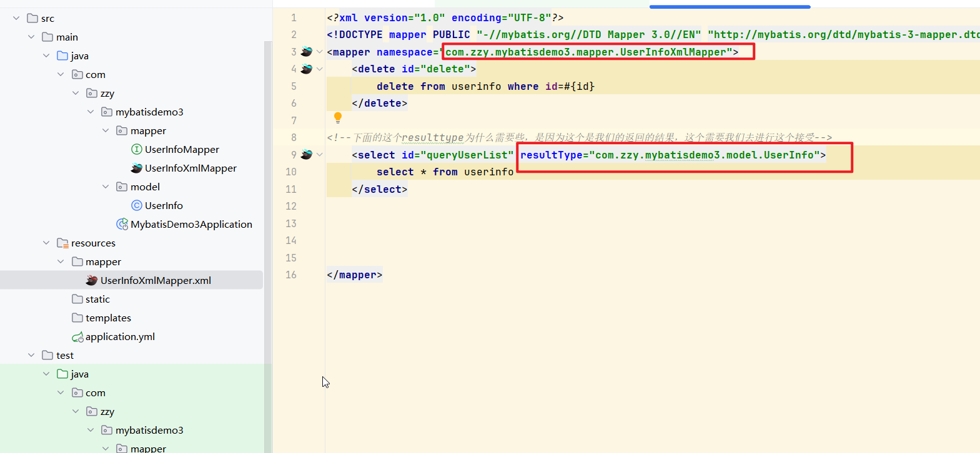This screenshot has width=980, height=453.
Task: Collapse the com chevron under main
Action: tap(61, 74)
